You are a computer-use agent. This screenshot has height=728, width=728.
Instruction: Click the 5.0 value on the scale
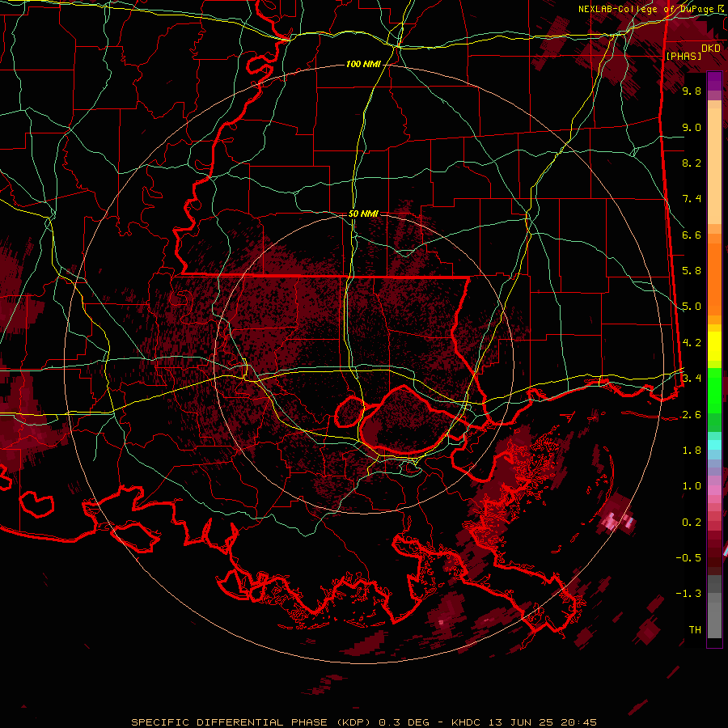click(x=692, y=307)
